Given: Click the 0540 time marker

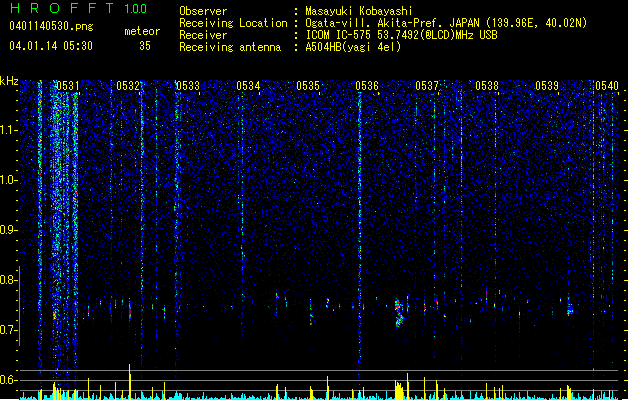Looking at the screenshot, I should click(x=607, y=86).
